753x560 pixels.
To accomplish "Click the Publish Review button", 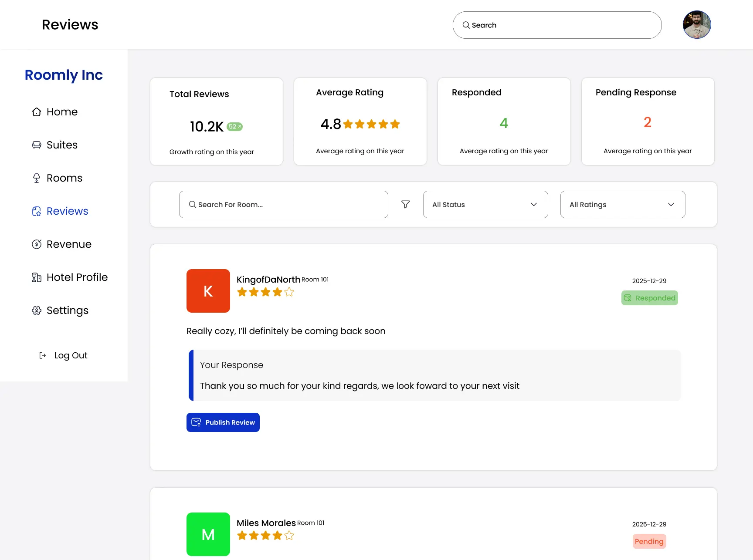I will pyautogui.click(x=223, y=422).
